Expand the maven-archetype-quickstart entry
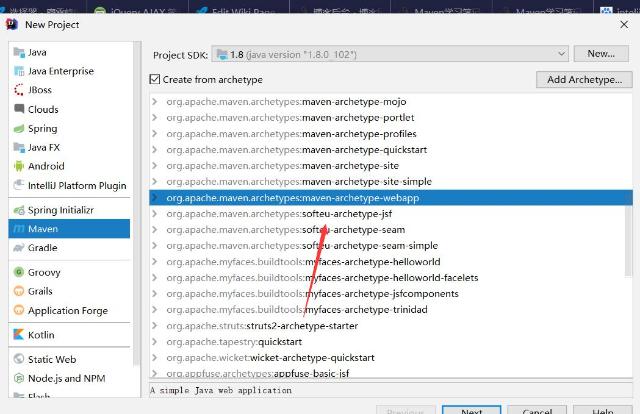 (154, 150)
